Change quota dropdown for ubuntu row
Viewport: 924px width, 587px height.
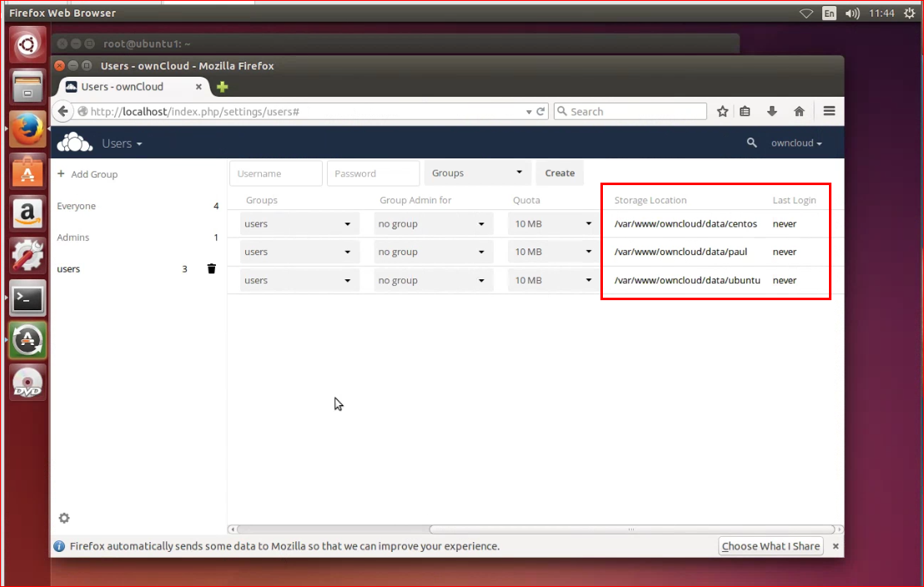[x=553, y=280]
